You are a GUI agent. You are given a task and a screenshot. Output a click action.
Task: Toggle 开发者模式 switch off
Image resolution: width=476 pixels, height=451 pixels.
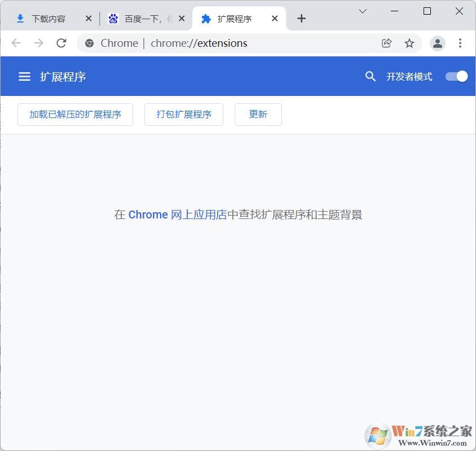point(456,76)
